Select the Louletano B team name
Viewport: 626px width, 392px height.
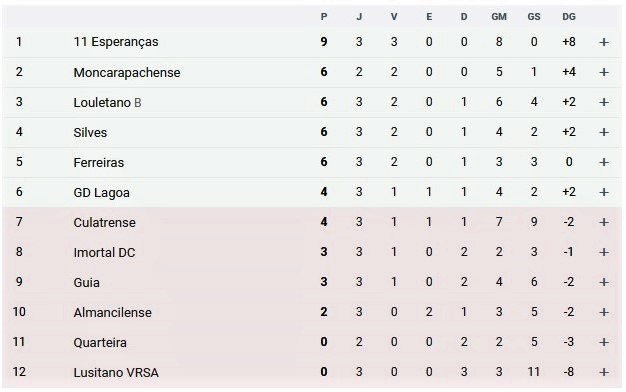107,103
